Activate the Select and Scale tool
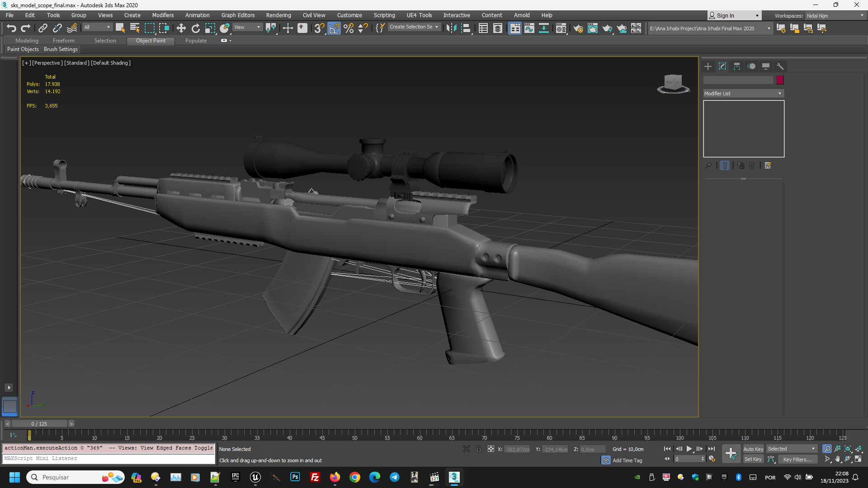868x488 pixels. point(210,28)
